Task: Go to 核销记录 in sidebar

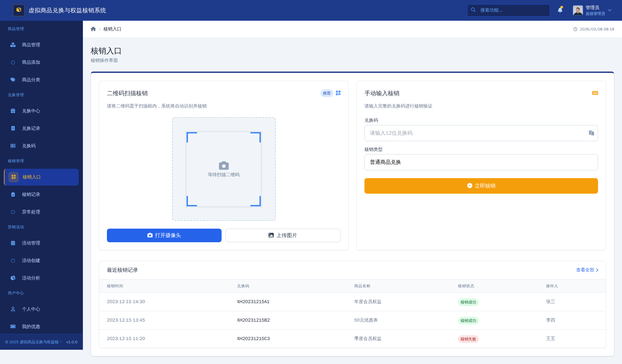Action: coord(31,195)
